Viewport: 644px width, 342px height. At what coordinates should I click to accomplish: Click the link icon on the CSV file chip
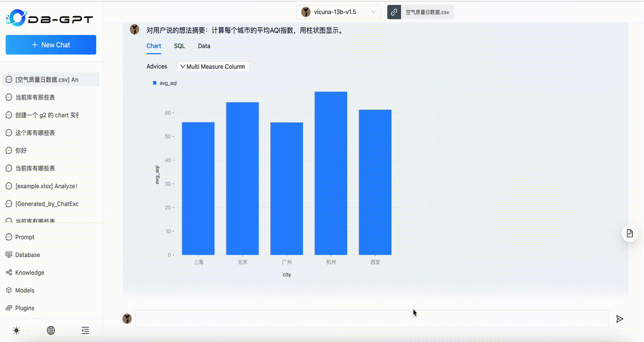(x=393, y=12)
